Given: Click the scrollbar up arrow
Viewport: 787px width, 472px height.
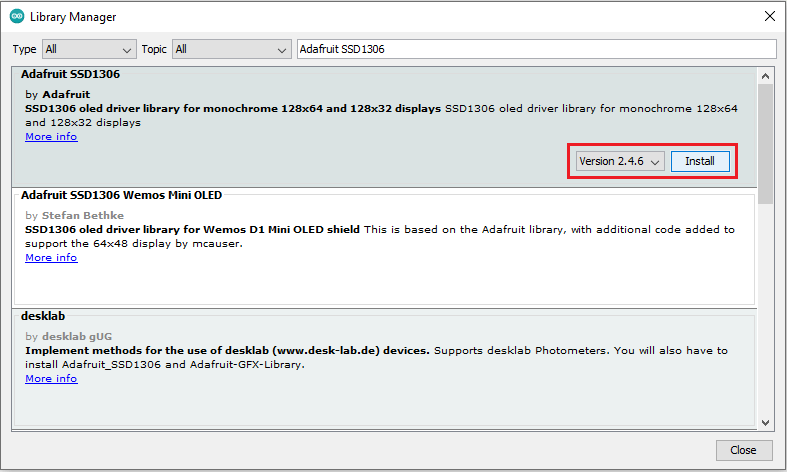Looking at the screenshot, I should pos(765,76).
